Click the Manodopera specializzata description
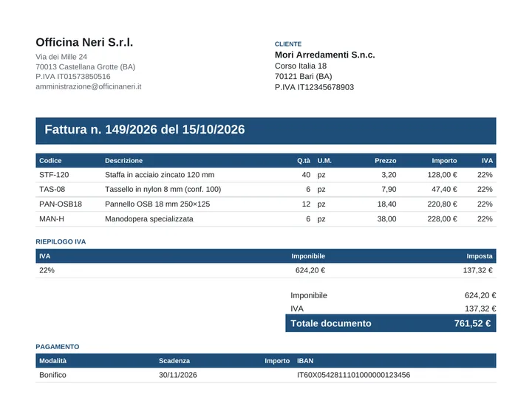The width and height of the screenshot is (532, 420). coord(149,219)
